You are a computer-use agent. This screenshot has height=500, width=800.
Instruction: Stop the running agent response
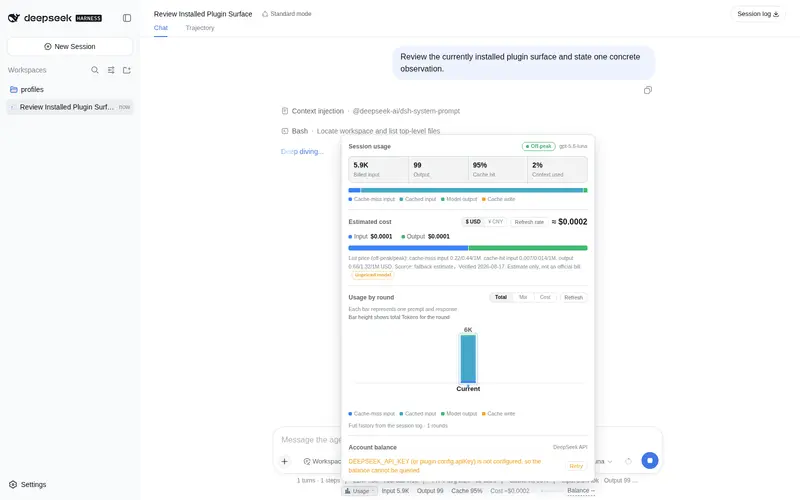[x=649, y=461]
